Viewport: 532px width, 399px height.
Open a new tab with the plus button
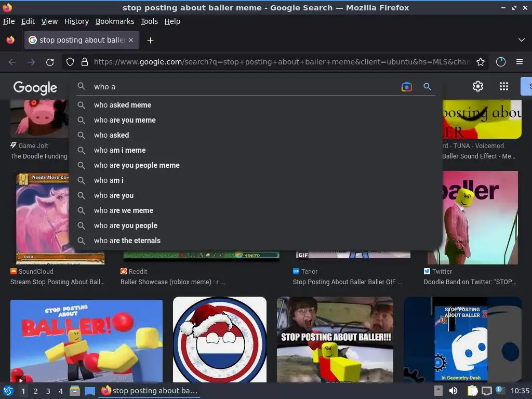150,41
